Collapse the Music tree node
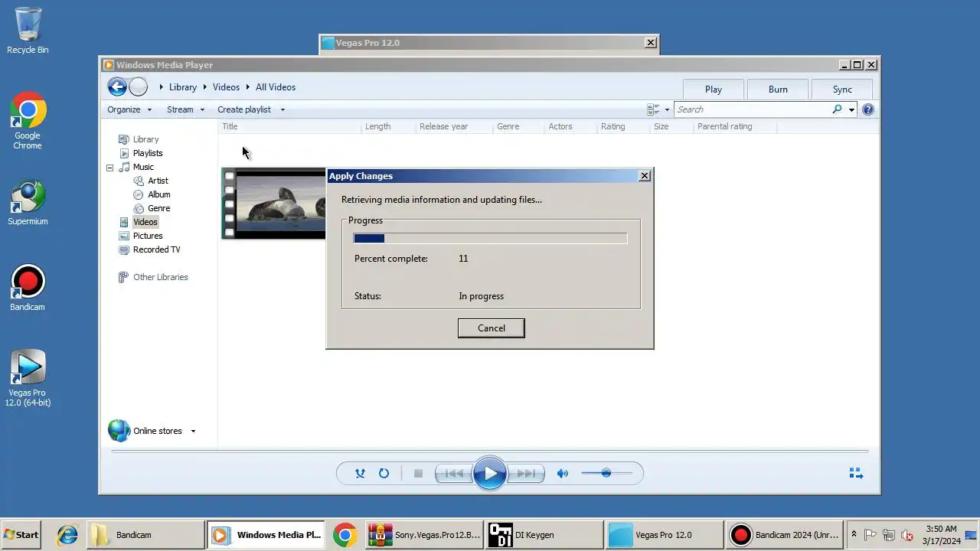Image resolution: width=980 pixels, height=551 pixels. pyautogui.click(x=109, y=167)
